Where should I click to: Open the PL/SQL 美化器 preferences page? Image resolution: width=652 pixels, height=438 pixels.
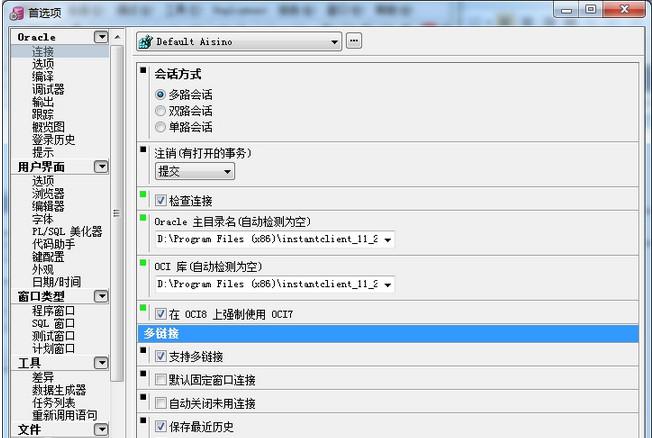66,231
